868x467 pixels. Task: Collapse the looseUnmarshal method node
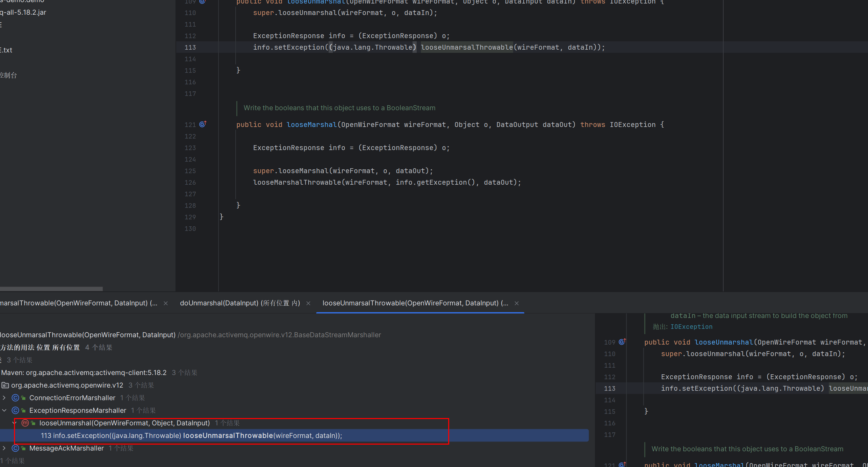coord(14,423)
